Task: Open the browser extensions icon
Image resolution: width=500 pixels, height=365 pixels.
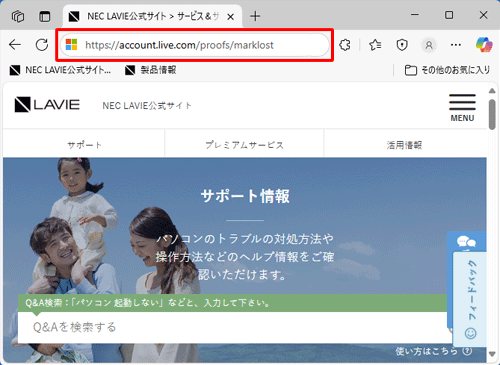Action: click(345, 45)
